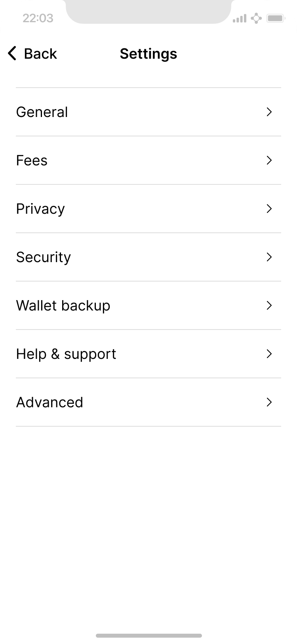Expand Help & support using its chevron
Screen dimensions: 297x644
coord(269,354)
